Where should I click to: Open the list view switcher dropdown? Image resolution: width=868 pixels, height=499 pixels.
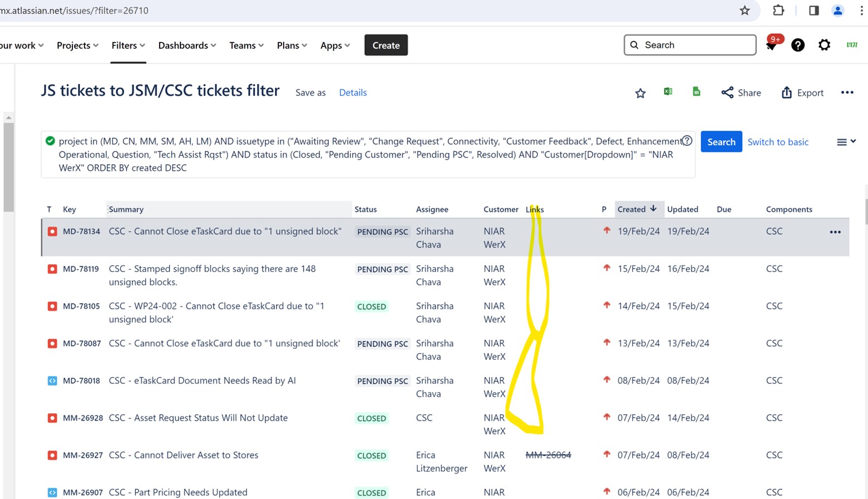click(x=846, y=142)
